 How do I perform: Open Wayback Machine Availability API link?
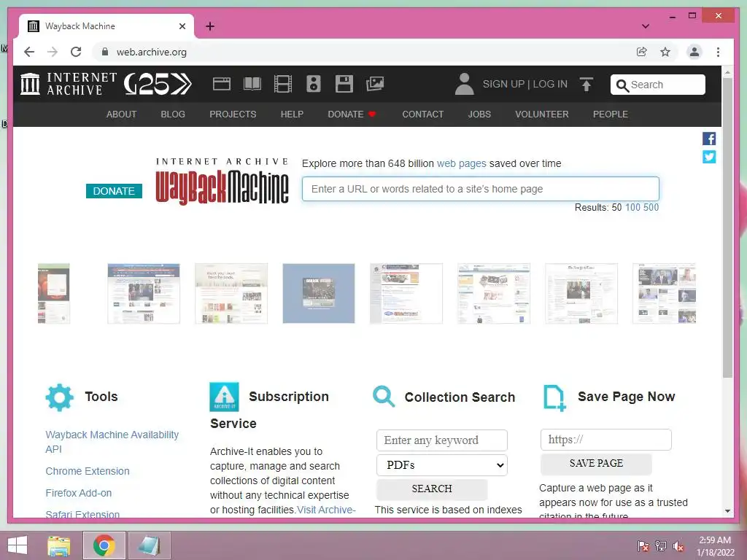tap(112, 442)
